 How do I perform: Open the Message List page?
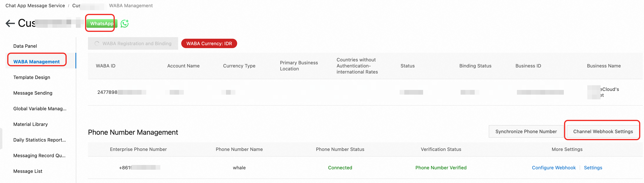click(28, 171)
